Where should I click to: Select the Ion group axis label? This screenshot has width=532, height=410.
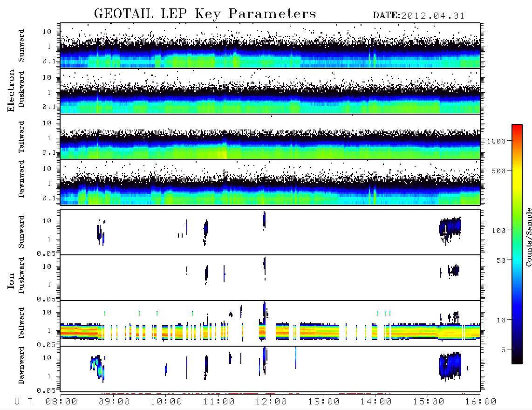click(11, 280)
